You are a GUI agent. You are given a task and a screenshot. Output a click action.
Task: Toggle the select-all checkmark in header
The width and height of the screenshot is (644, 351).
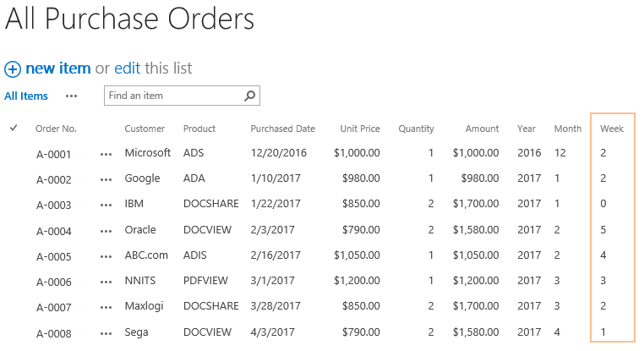[x=14, y=128]
